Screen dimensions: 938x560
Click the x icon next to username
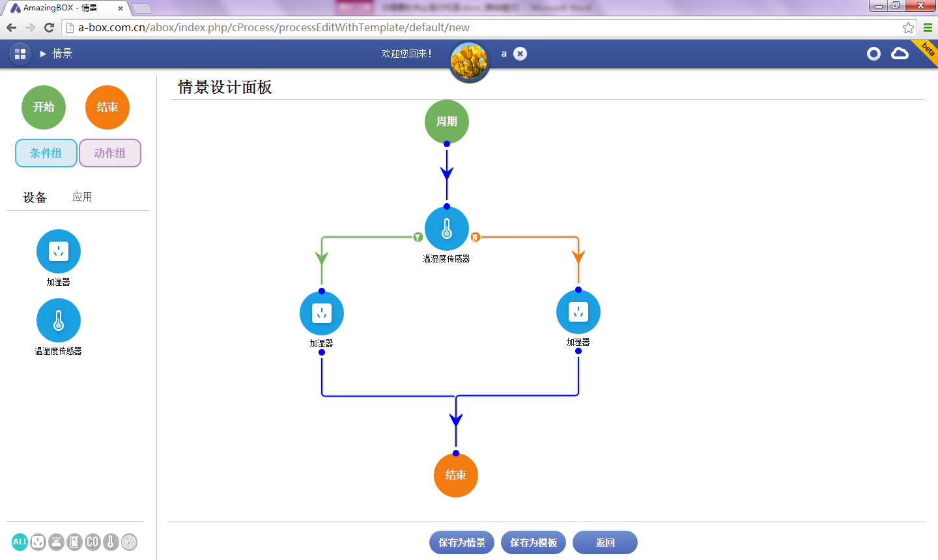(520, 54)
